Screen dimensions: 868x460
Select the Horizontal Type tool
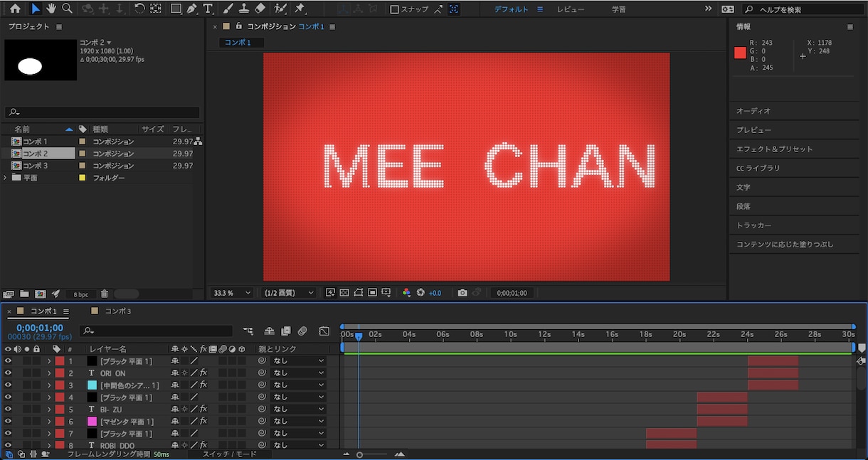point(208,9)
